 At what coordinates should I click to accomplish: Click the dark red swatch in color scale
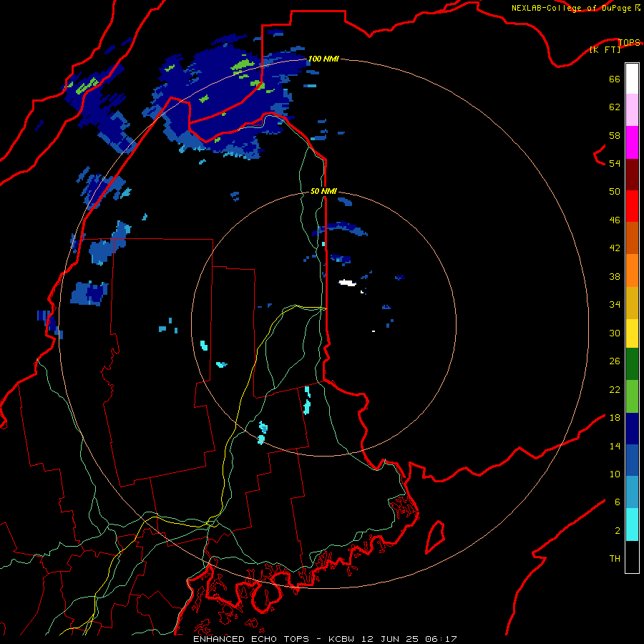632,175
